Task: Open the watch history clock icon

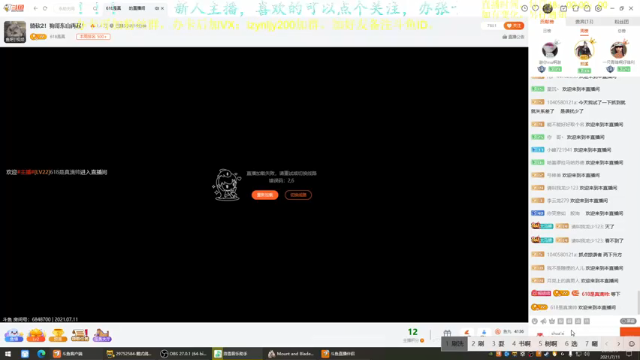Action: pos(524,8)
